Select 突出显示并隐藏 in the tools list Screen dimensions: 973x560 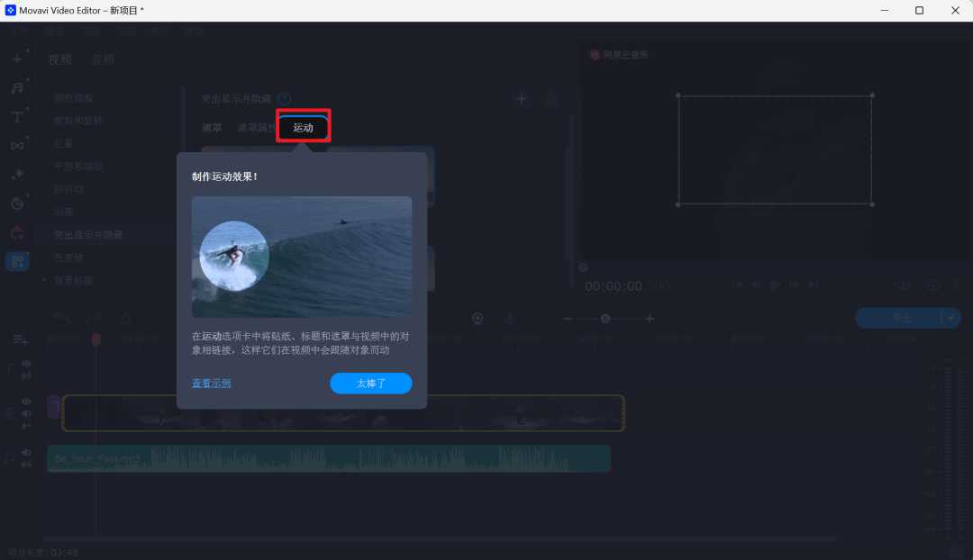pos(88,234)
